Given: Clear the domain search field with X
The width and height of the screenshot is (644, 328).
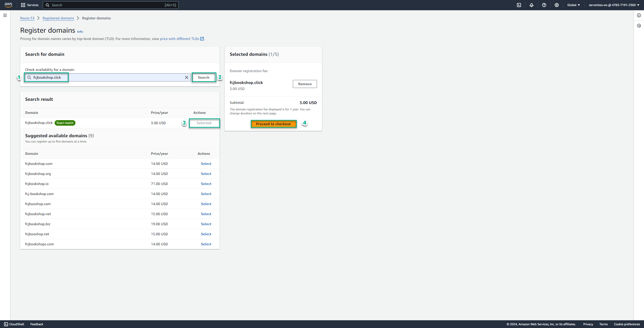Looking at the screenshot, I should pos(187,77).
